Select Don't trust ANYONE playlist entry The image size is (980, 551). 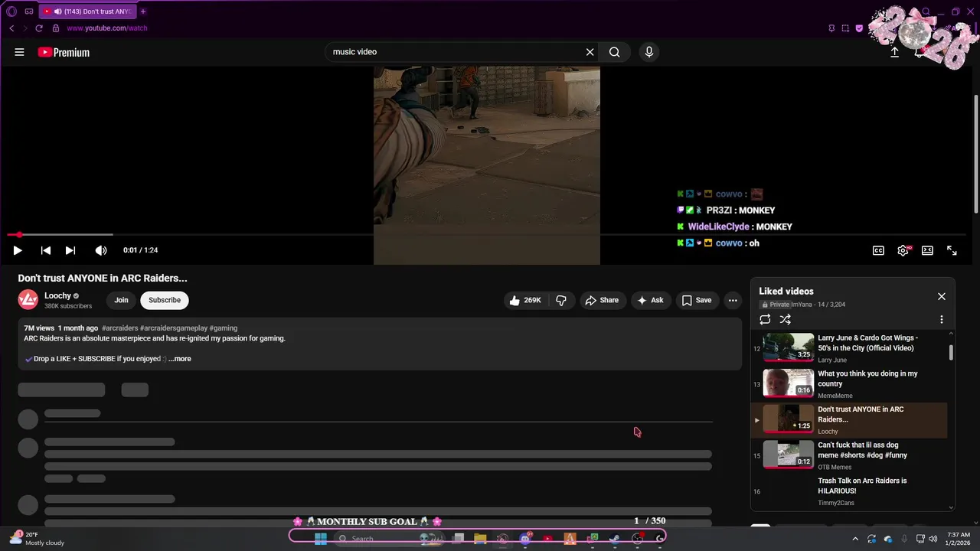pos(849,420)
